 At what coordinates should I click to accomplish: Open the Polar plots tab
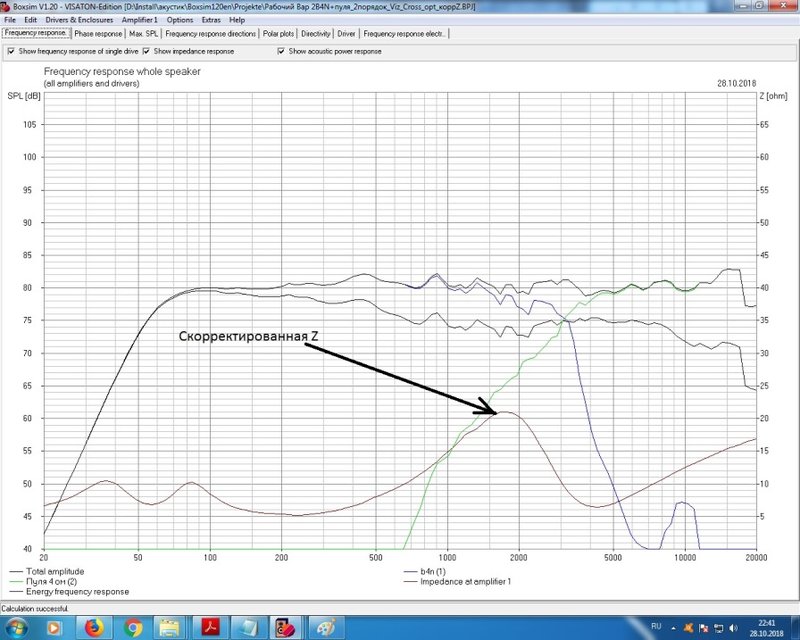point(278,34)
